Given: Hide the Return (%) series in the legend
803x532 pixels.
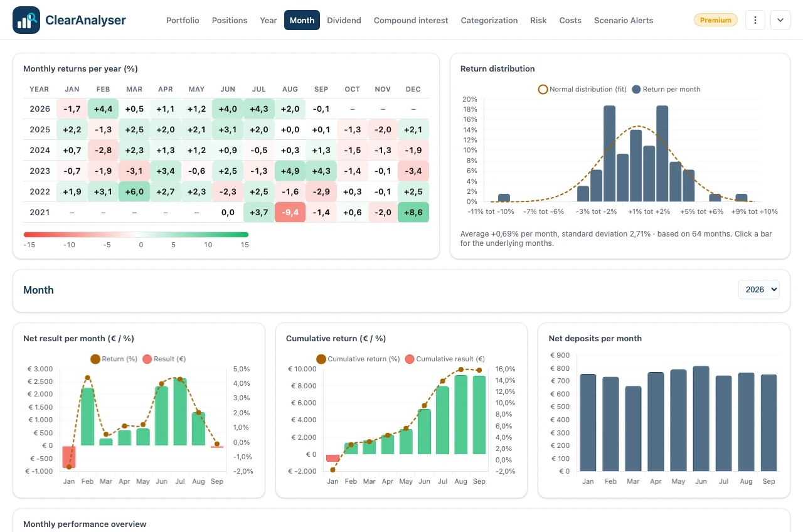Looking at the screenshot, I should pos(112,359).
